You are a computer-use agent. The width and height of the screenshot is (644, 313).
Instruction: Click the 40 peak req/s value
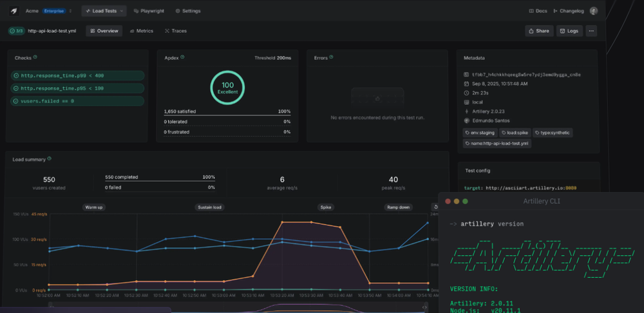point(393,180)
